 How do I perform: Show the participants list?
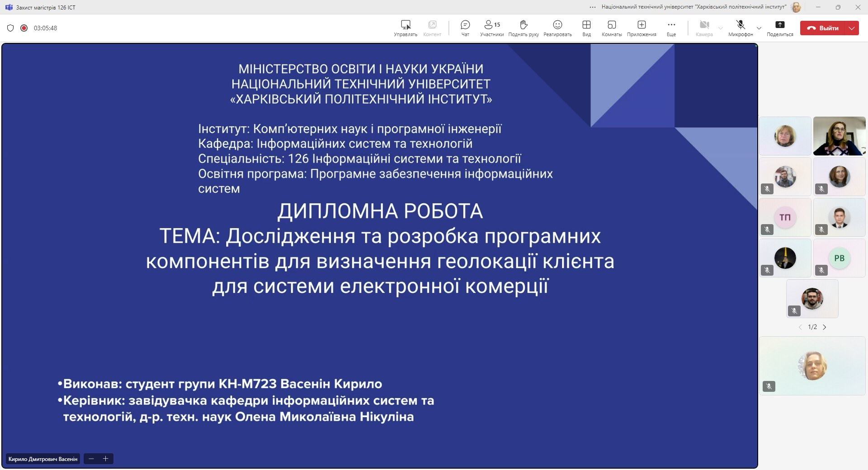(491, 28)
